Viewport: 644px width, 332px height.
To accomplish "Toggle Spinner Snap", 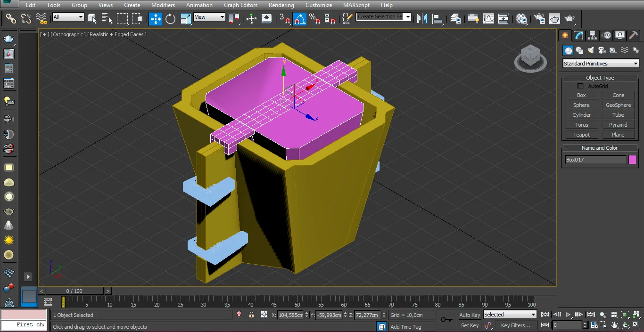I will (x=330, y=19).
